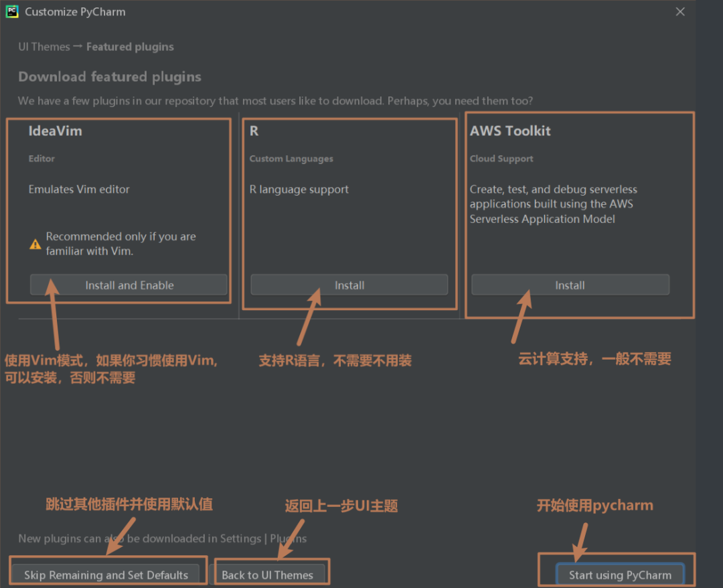This screenshot has width=723, height=588.
Task: Install the R language plugin
Action: pos(349,285)
